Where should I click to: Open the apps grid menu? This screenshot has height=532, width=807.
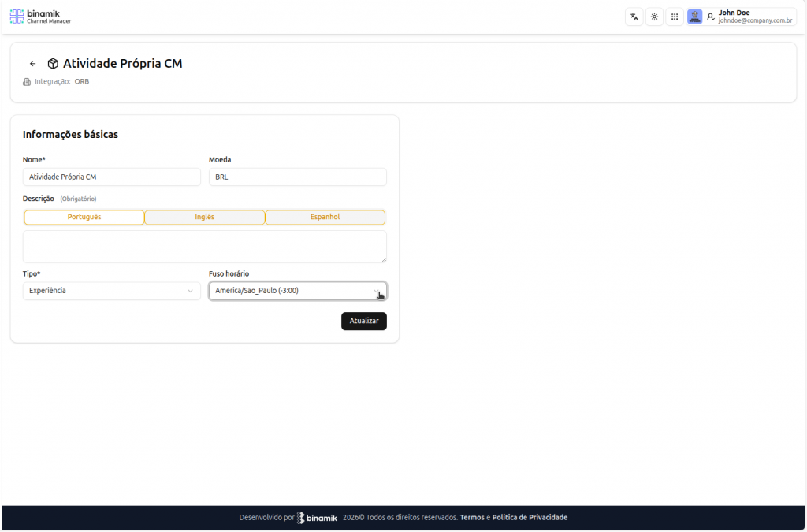675,17
